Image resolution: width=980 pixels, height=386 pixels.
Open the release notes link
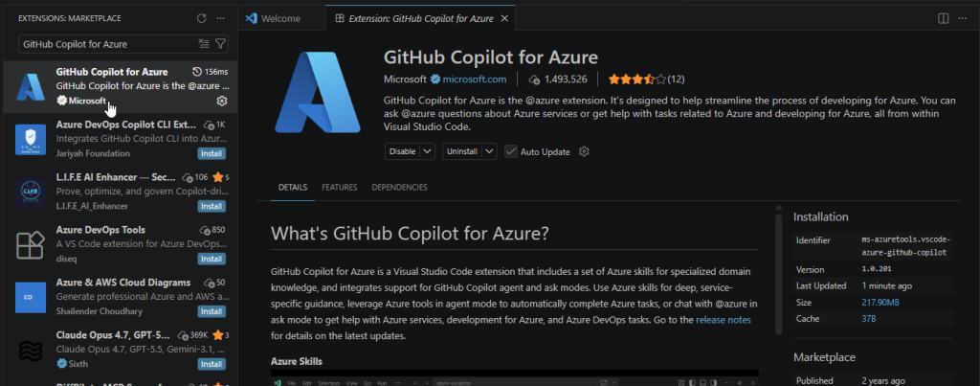724,320
